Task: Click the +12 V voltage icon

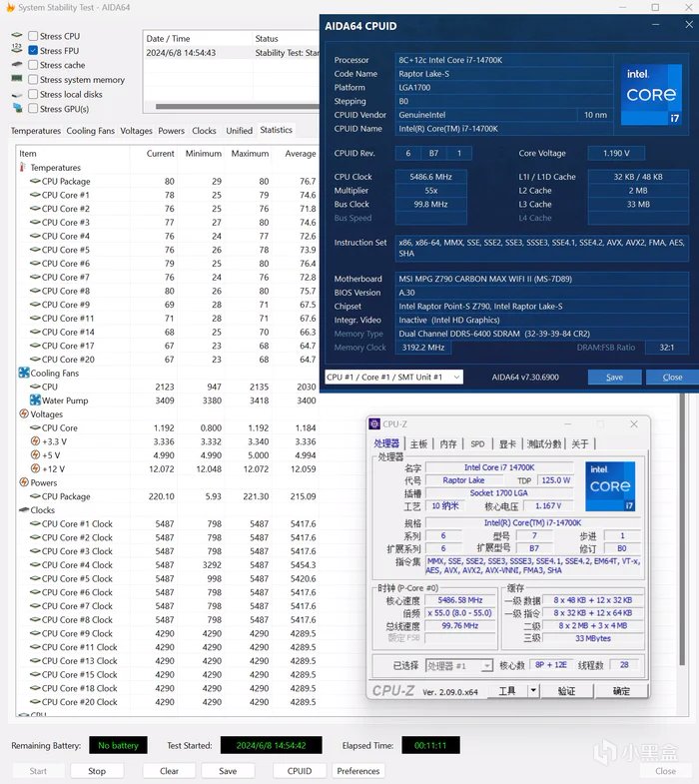Action: tap(35, 468)
